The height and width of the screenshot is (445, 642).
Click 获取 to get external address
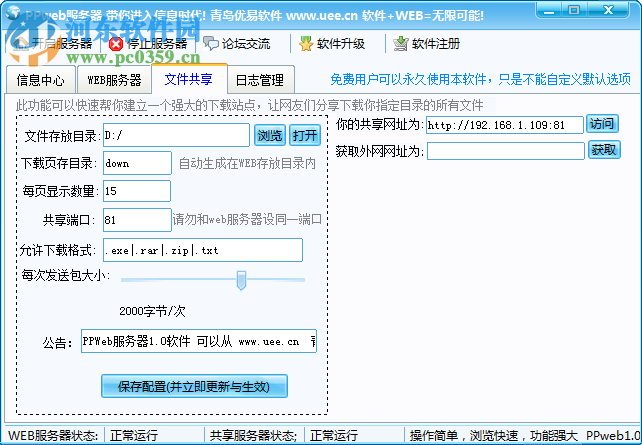click(604, 150)
